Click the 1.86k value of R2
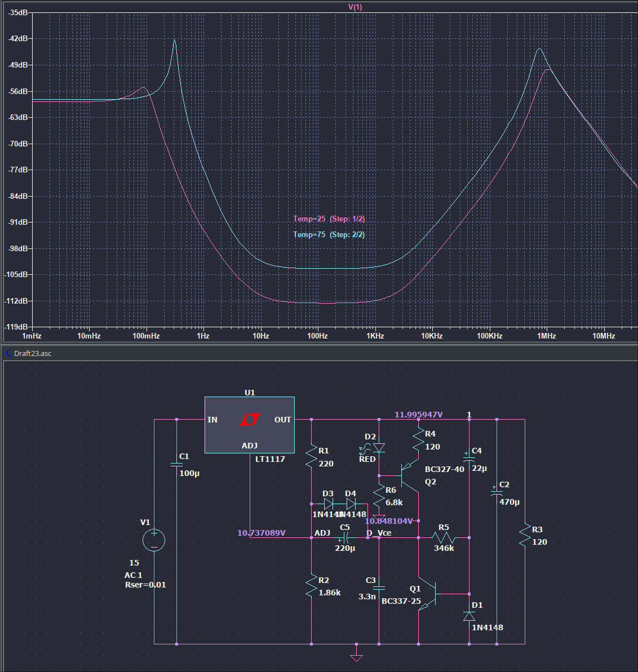638x672 pixels. click(329, 593)
